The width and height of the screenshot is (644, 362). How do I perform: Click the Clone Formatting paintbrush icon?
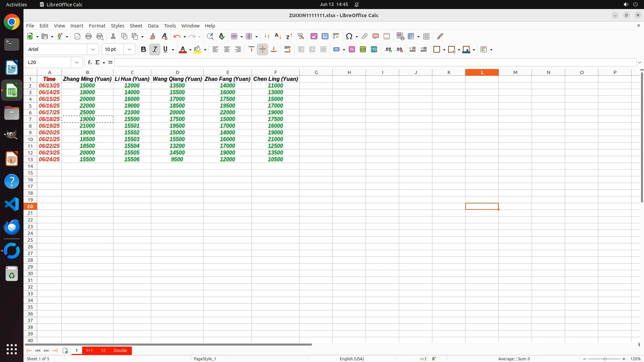tap(153, 36)
